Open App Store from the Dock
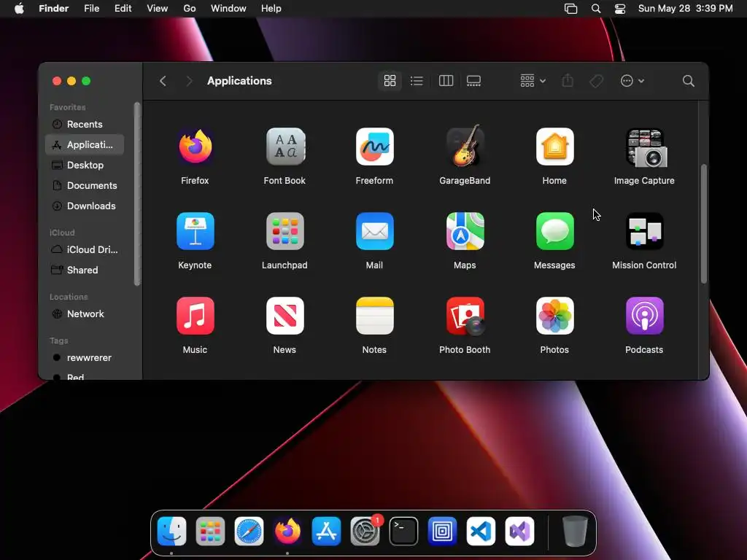 point(326,531)
